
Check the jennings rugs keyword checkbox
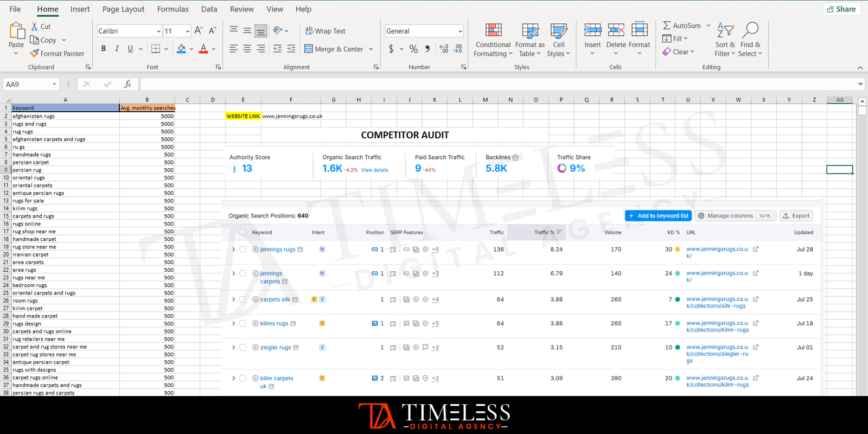242,250
